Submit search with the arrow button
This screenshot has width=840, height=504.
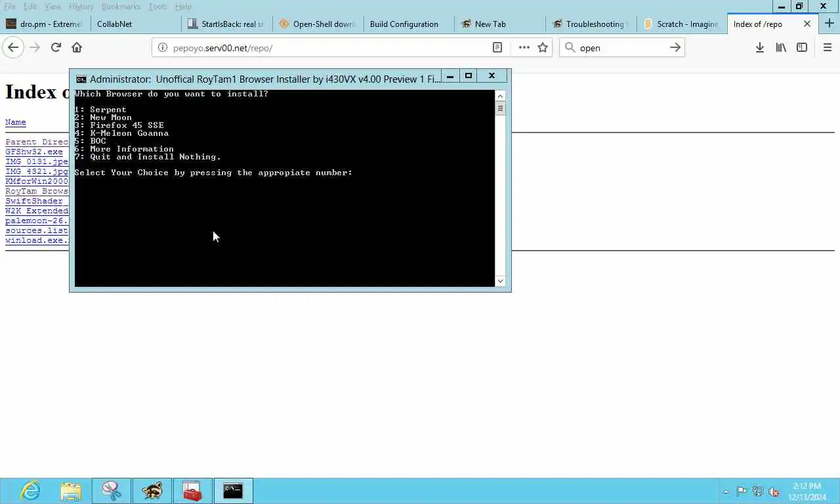point(675,47)
